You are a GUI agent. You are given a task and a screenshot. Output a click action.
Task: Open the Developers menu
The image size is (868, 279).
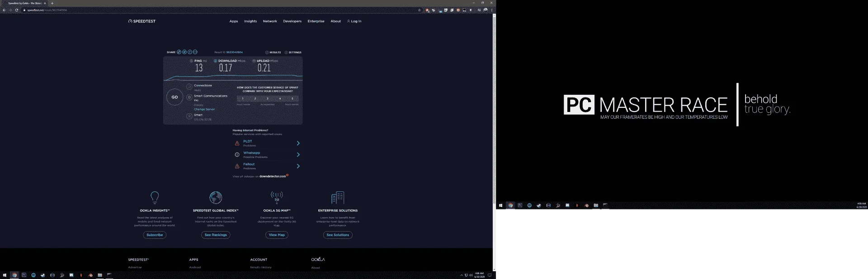click(292, 21)
